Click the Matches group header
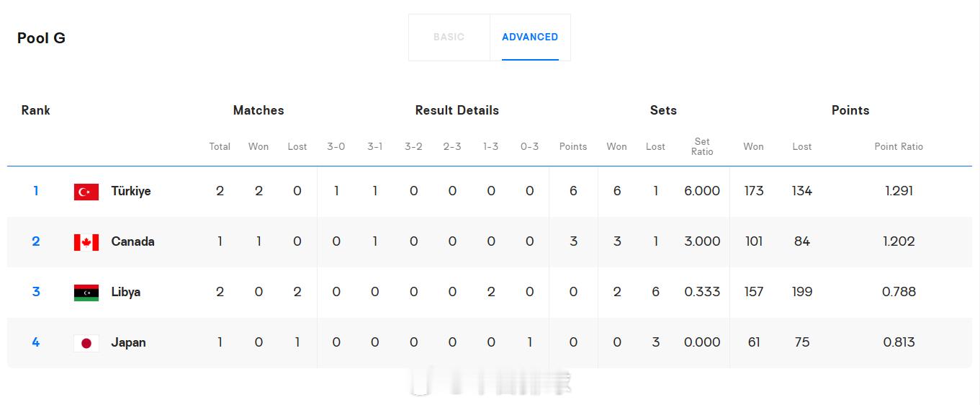Screen dimensions: 980x405 click(259, 110)
